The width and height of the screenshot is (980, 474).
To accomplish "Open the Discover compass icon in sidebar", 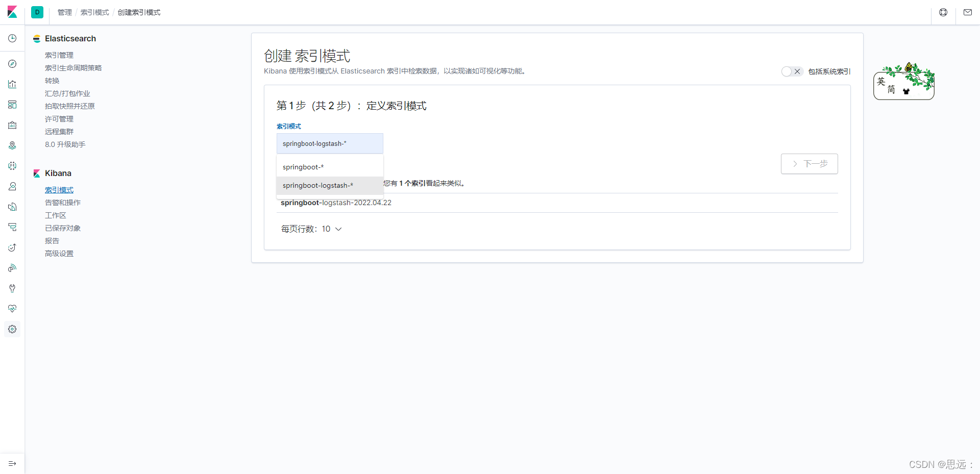I will pos(12,64).
